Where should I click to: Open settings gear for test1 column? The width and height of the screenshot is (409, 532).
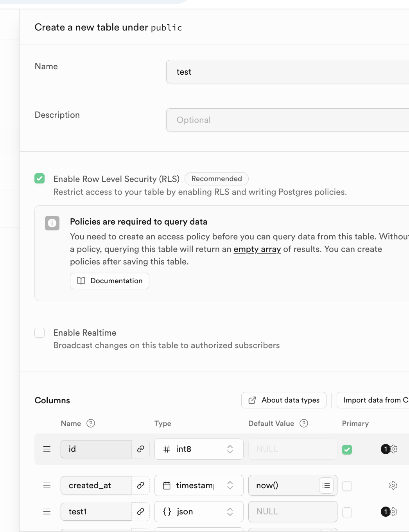click(x=393, y=512)
